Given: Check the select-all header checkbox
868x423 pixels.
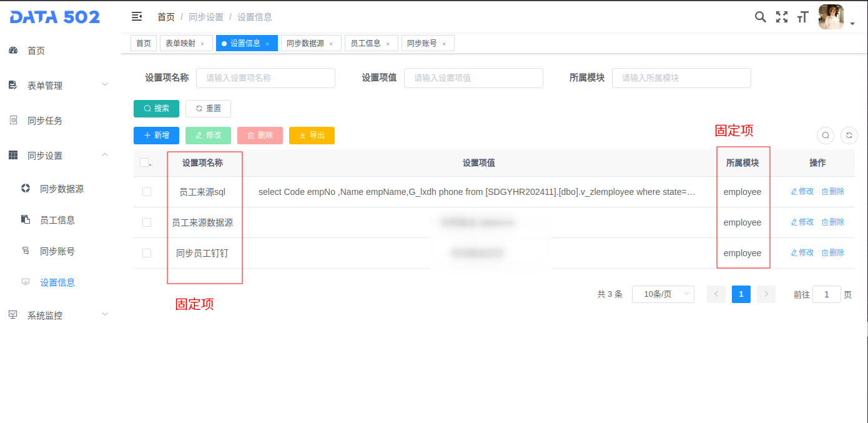Looking at the screenshot, I should [x=144, y=162].
